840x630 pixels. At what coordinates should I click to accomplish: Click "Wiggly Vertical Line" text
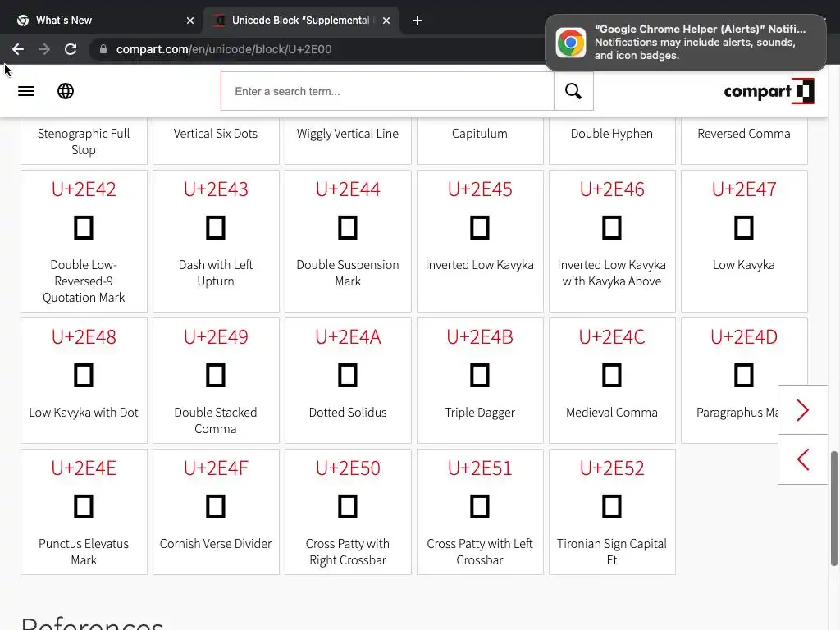(348, 134)
